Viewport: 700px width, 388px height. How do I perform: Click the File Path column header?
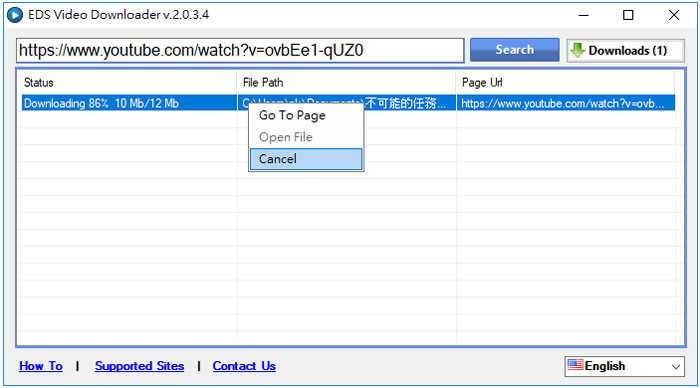click(346, 83)
